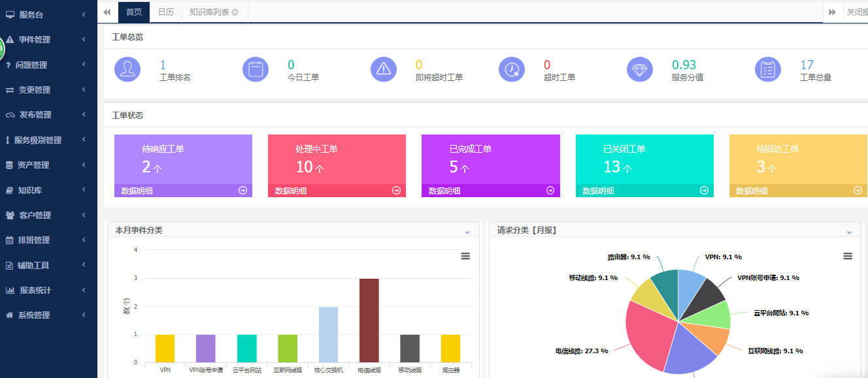
Task: Open the bar chart hamburger menu icon
Action: pyautogui.click(x=465, y=257)
